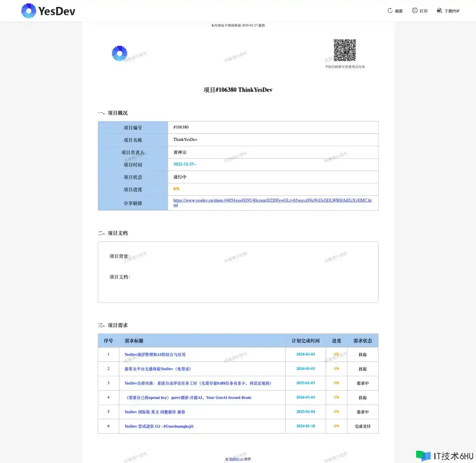Click the YesDev.cn footer link
The height and width of the screenshot is (463, 476).
236,459
